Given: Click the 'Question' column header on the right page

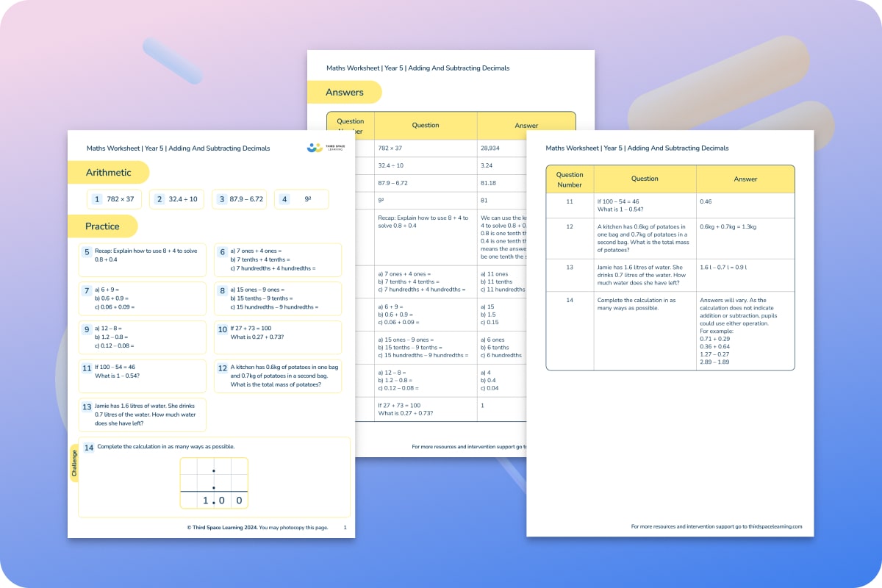Looking at the screenshot, I should pos(645,179).
